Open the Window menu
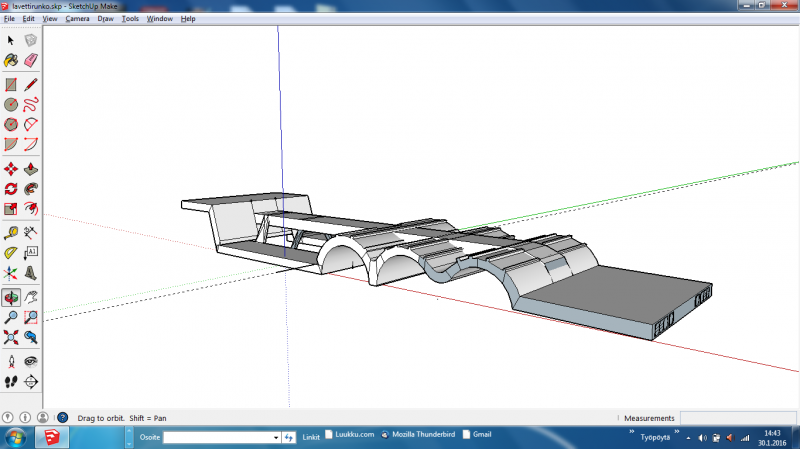The width and height of the screenshot is (800, 449). click(x=160, y=19)
